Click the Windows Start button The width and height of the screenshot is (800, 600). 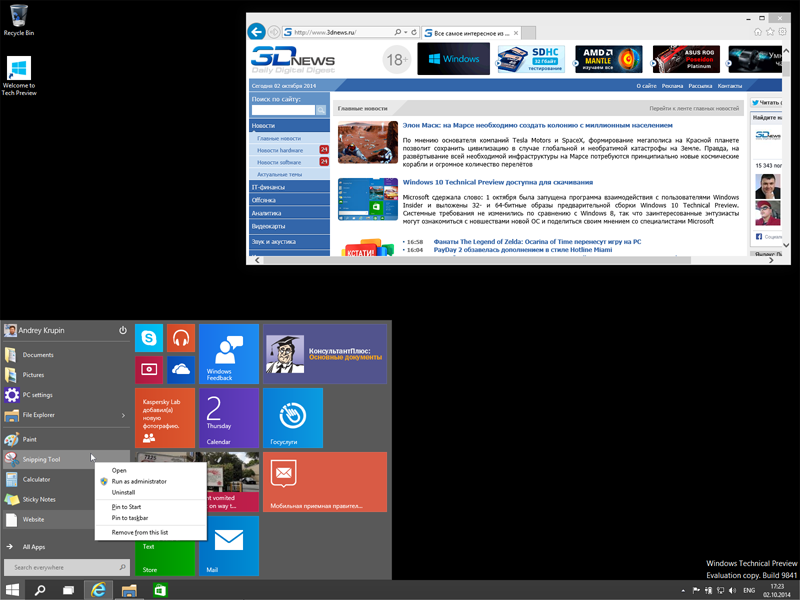pyautogui.click(x=12, y=590)
